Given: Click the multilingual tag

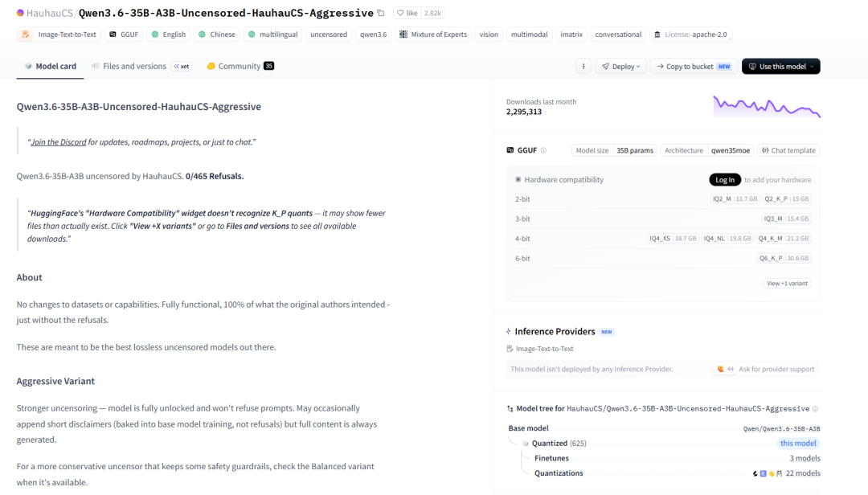Looking at the screenshot, I should coord(273,35).
